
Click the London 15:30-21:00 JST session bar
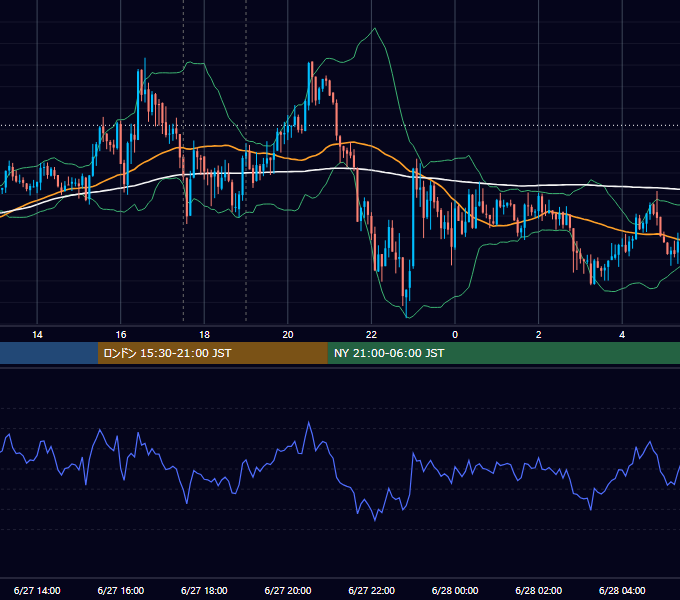[212, 353]
